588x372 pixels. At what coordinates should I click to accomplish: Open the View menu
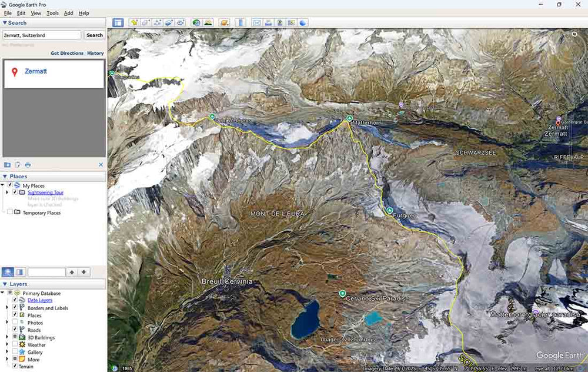[36, 13]
